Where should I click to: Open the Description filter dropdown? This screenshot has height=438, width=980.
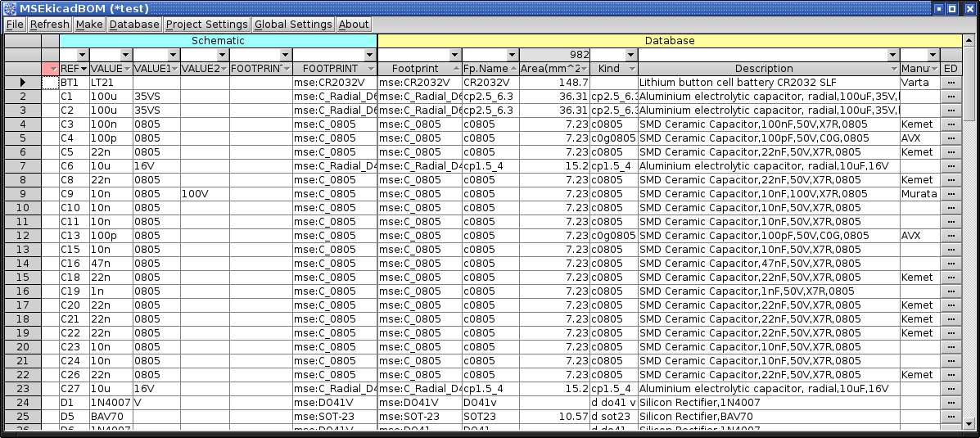pyautogui.click(x=892, y=55)
